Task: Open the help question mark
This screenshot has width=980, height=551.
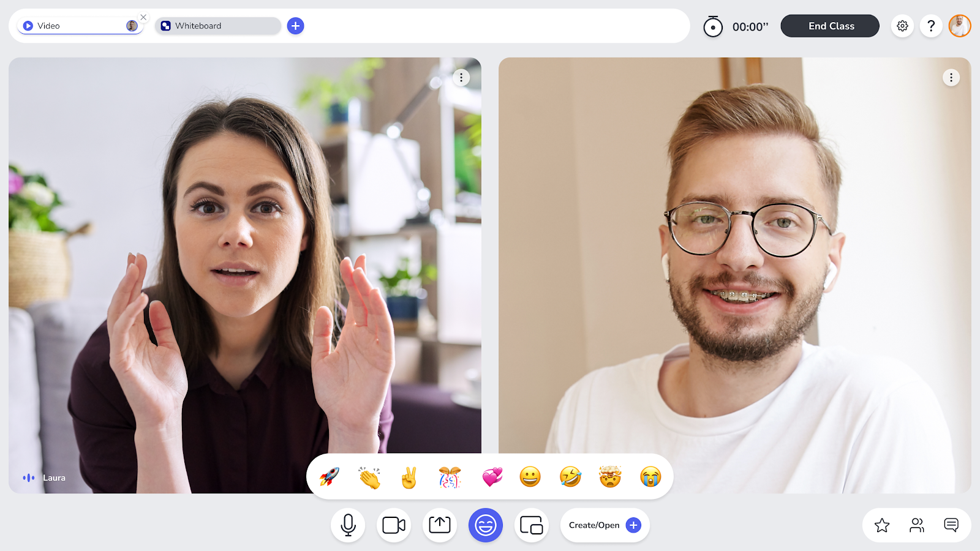Action: pyautogui.click(x=931, y=26)
